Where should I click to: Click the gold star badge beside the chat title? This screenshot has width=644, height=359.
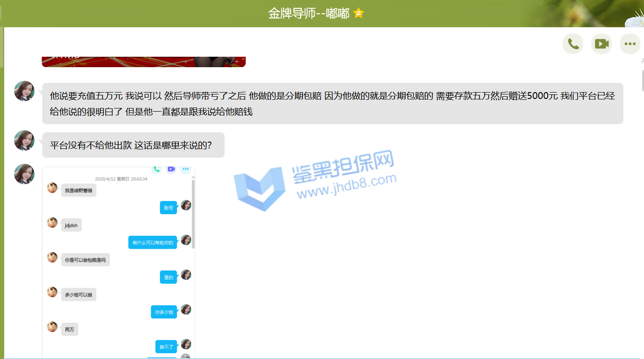[x=359, y=13]
